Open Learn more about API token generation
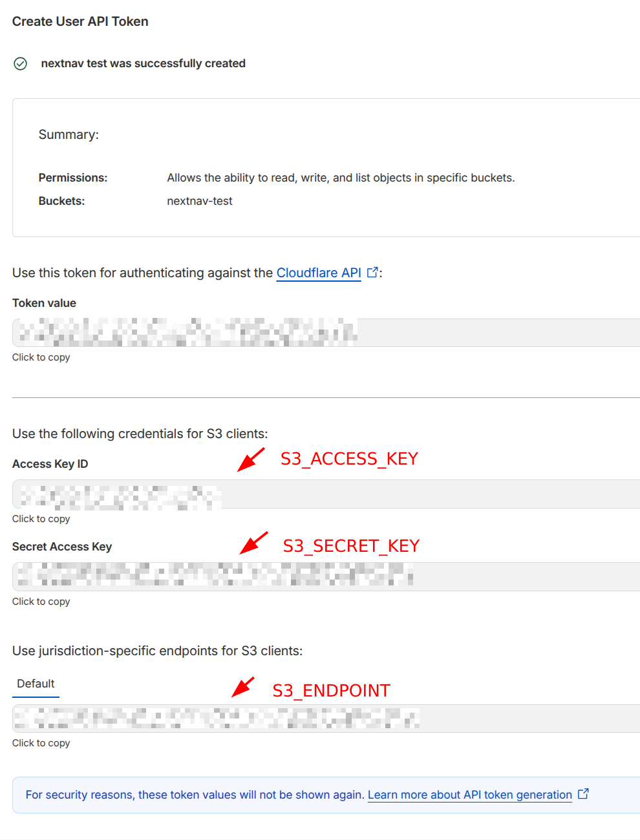The width and height of the screenshot is (640, 840). 470,795
